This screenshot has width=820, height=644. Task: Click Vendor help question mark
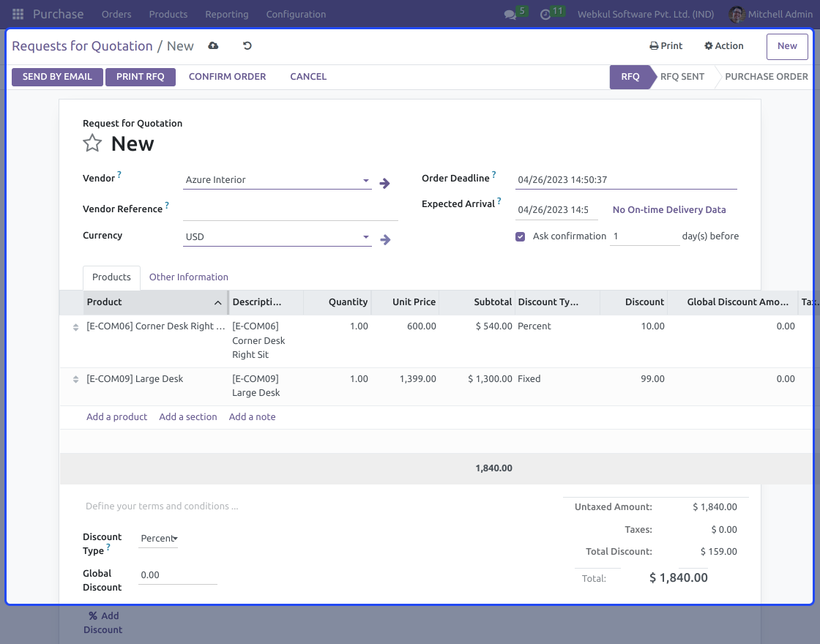119,175
